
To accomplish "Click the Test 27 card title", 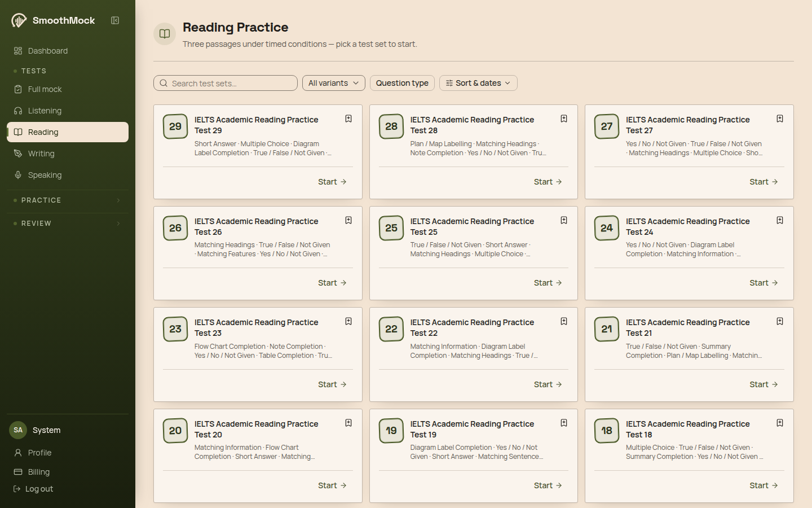I will [x=688, y=125].
